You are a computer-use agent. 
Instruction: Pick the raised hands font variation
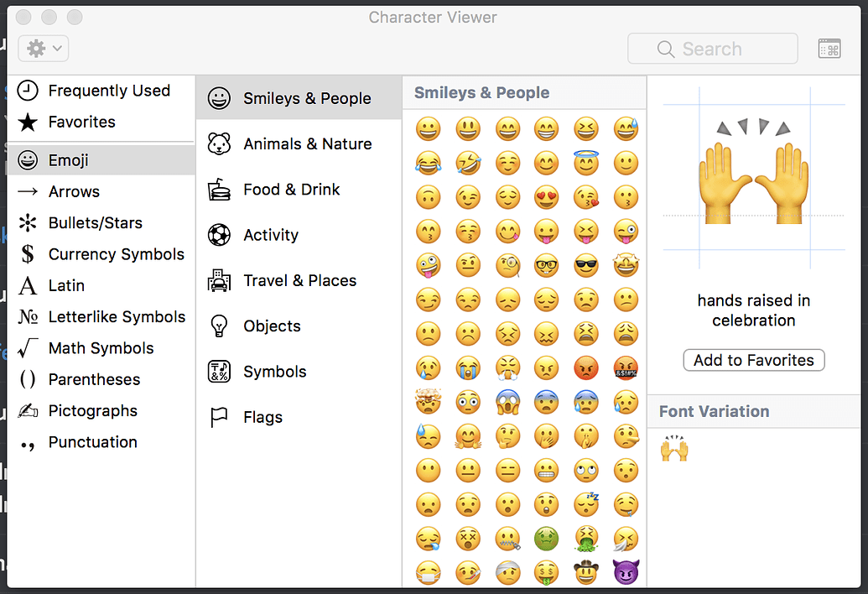[x=674, y=450]
